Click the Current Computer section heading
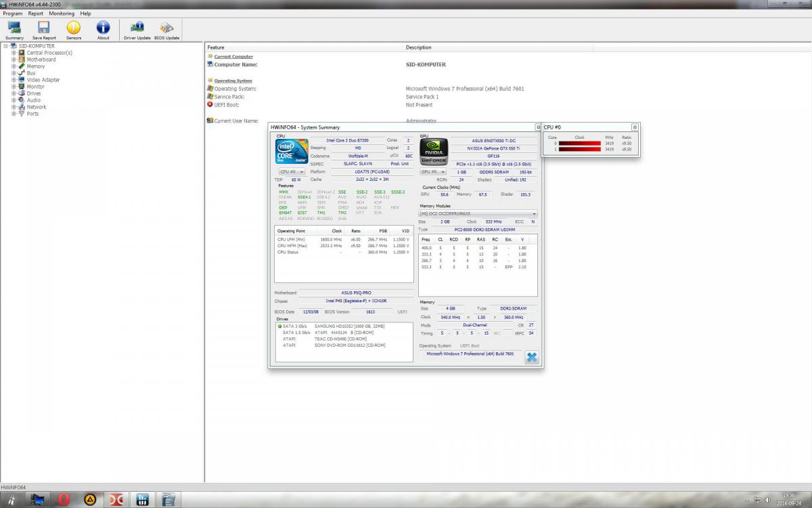Viewport: 812px width, 508px height. pos(233,57)
